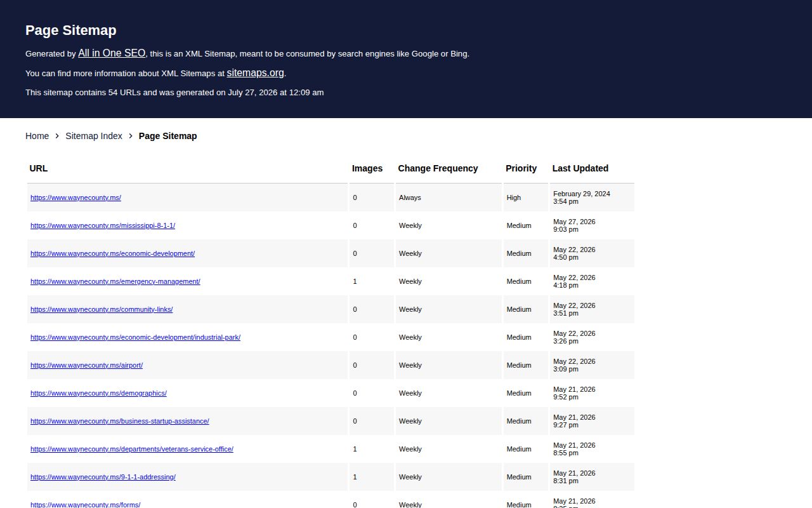This screenshot has height=508, width=812.
Task: Open the mississippi-8-1-1 page link
Action: point(103,225)
